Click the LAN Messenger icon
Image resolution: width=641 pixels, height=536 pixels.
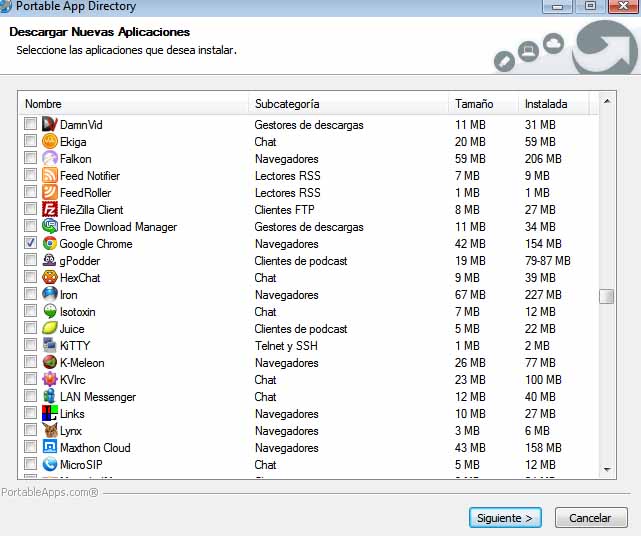pyautogui.click(x=49, y=396)
